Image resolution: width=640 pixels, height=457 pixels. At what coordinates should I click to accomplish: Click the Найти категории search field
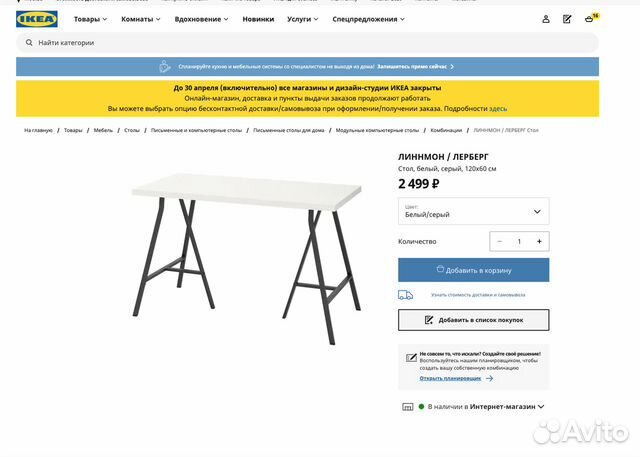[307, 42]
